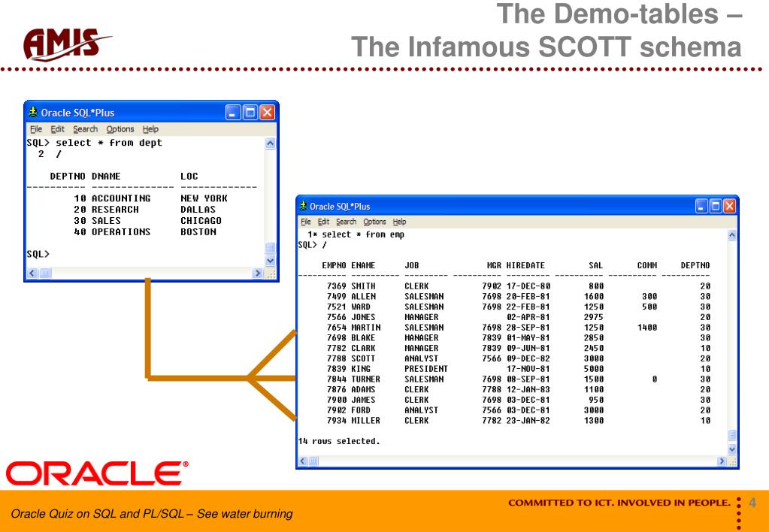Click ALLEN employee name
This screenshot has height=532, width=769.
pos(363,296)
